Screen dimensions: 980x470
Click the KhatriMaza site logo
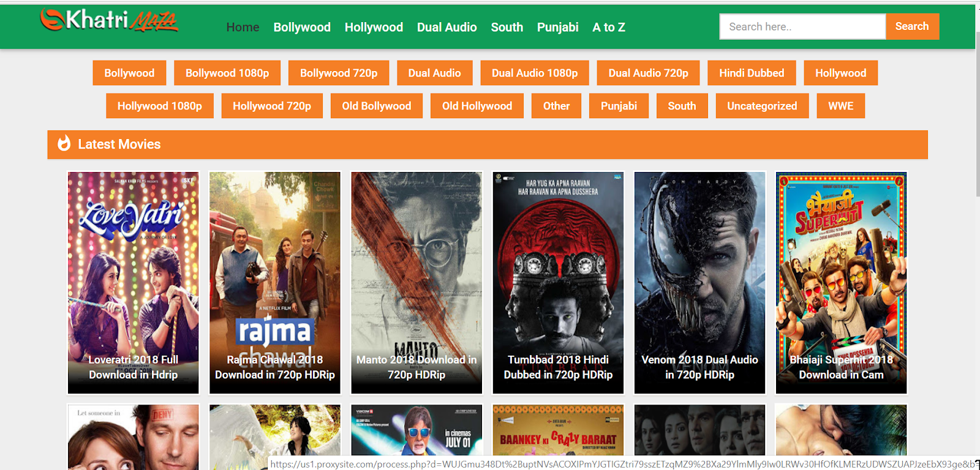pos(109,20)
